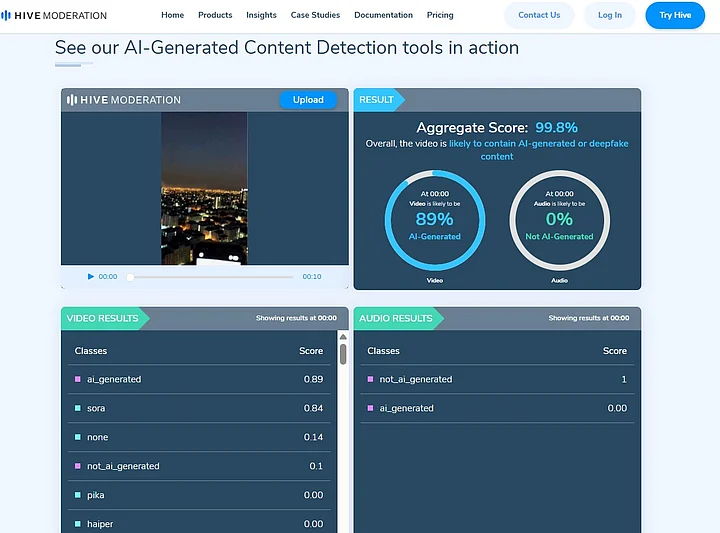The width and height of the screenshot is (720, 533).
Task: Click the pika class color marker
Action: [x=78, y=495]
